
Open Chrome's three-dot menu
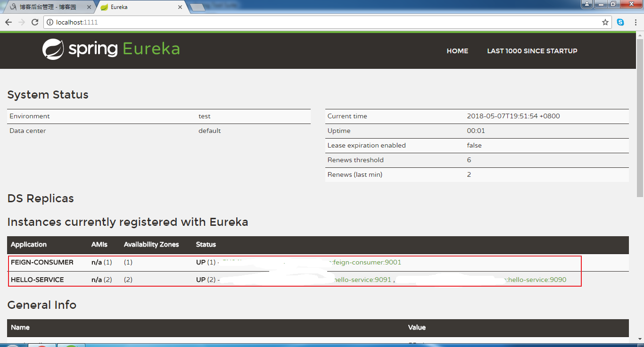tap(636, 22)
